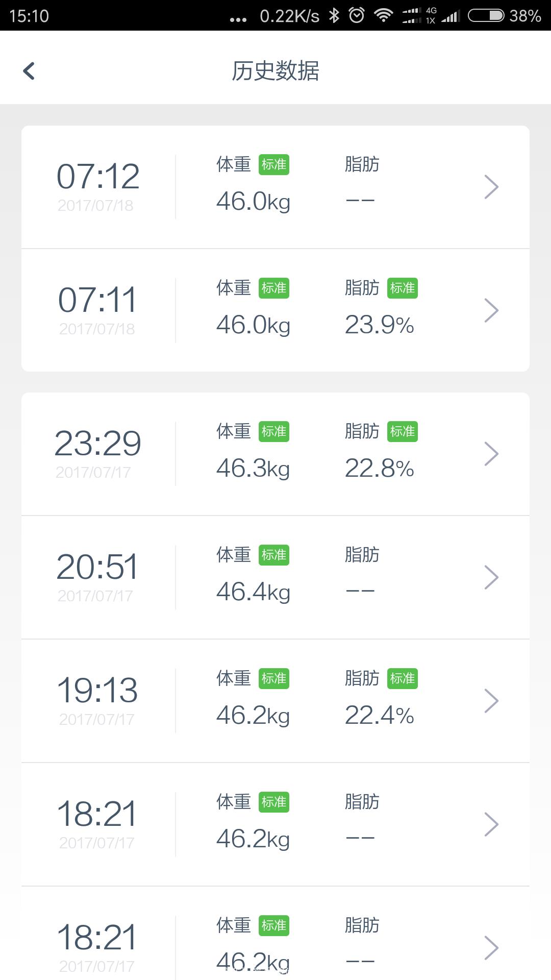Select the 22.4% fat reading at 19:13

[x=379, y=716]
